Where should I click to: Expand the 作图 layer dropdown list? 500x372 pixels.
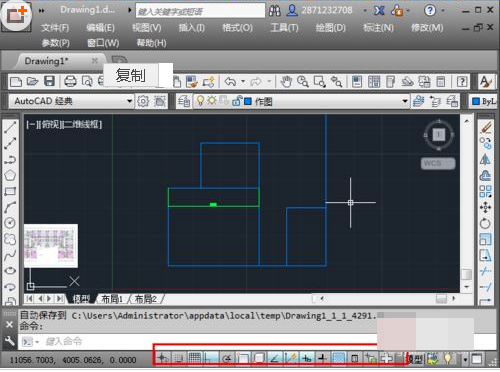(405, 101)
